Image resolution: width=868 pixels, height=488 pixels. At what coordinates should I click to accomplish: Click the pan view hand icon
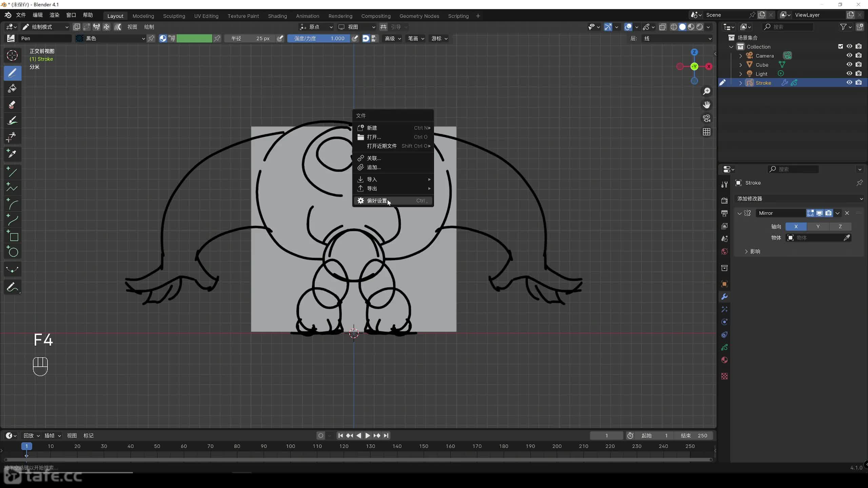pyautogui.click(x=707, y=105)
